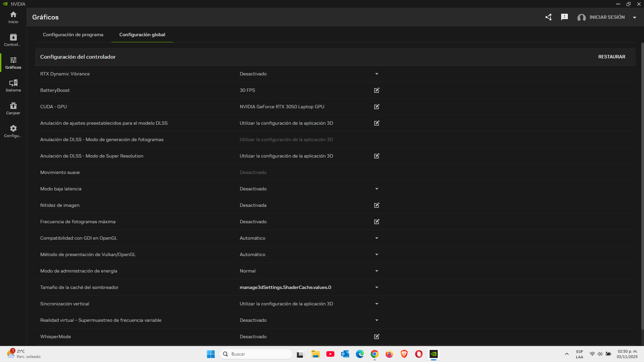Image resolution: width=644 pixels, height=362 pixels.
Task: Open the Configuración gear sidebar icon
Action: pos(13,131)
